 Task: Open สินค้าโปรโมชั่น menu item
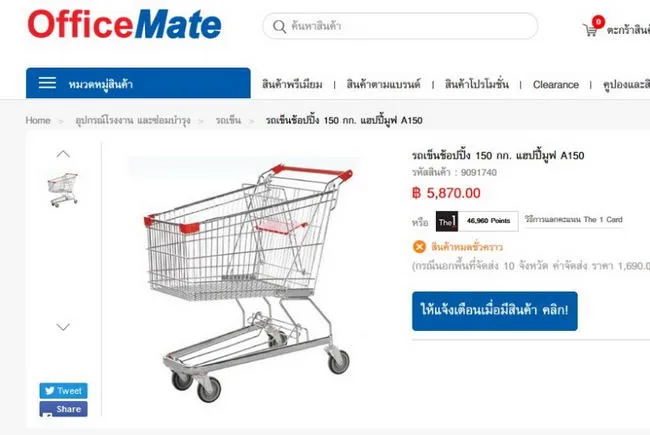pyautogui.click(x=477, y=84)
